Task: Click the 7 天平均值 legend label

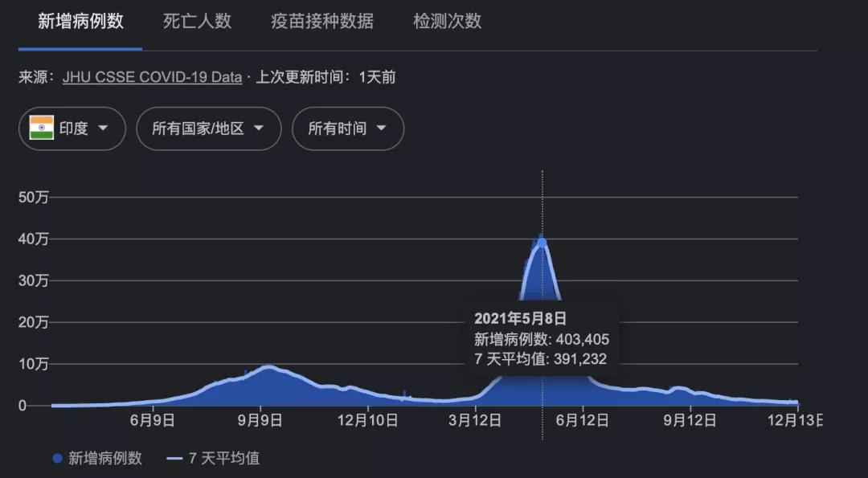Action: coord(224,458)
